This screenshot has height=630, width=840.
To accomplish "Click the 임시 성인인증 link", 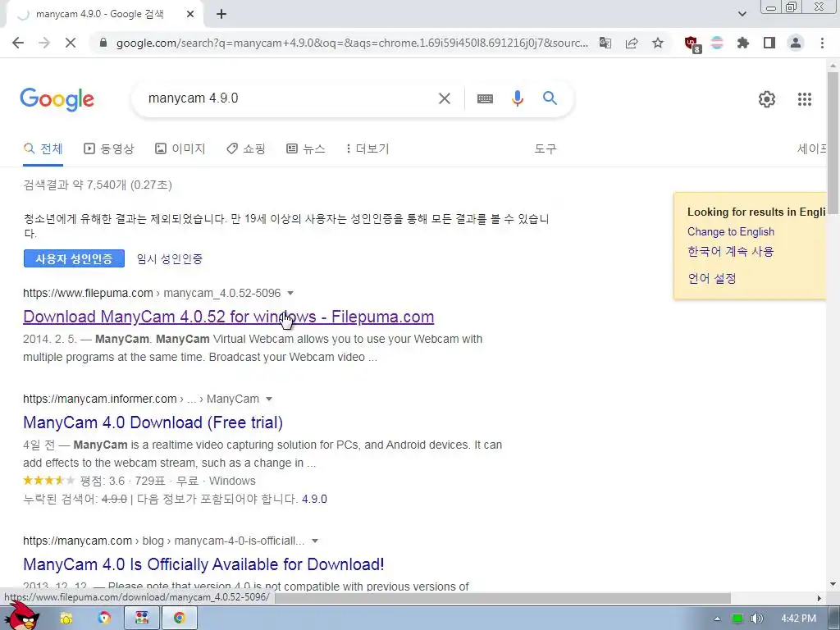I will (170, 258).
